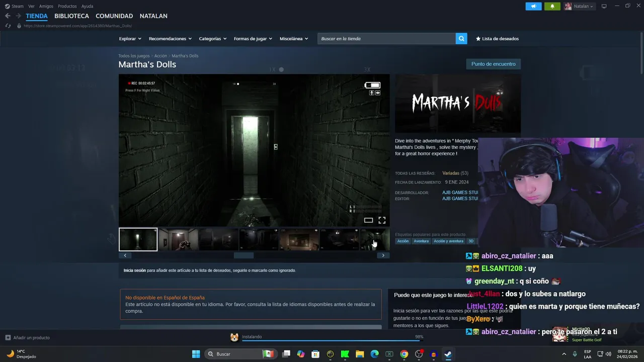Open AJB GAMES publisher link in Editor row
Screen dimensions: 644x362
click(460, 199)
